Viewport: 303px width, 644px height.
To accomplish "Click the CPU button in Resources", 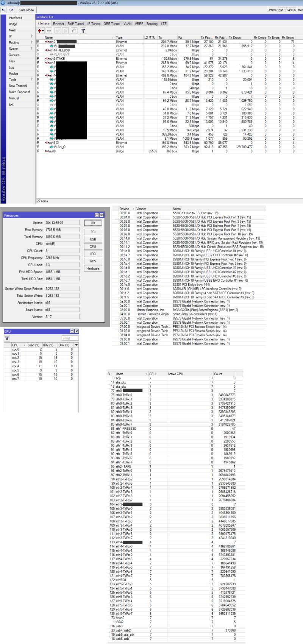I will pyautogui.click(x=93, y=246).
